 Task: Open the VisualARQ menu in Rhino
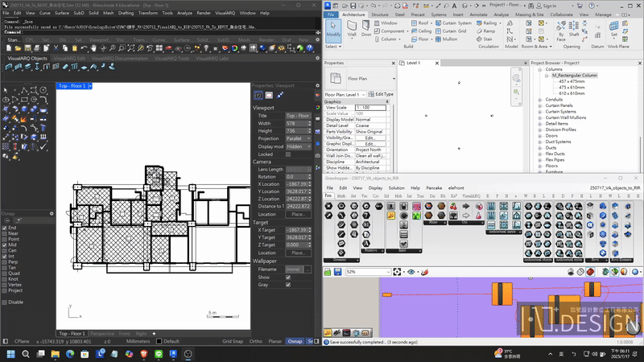[x=225, y=13]
